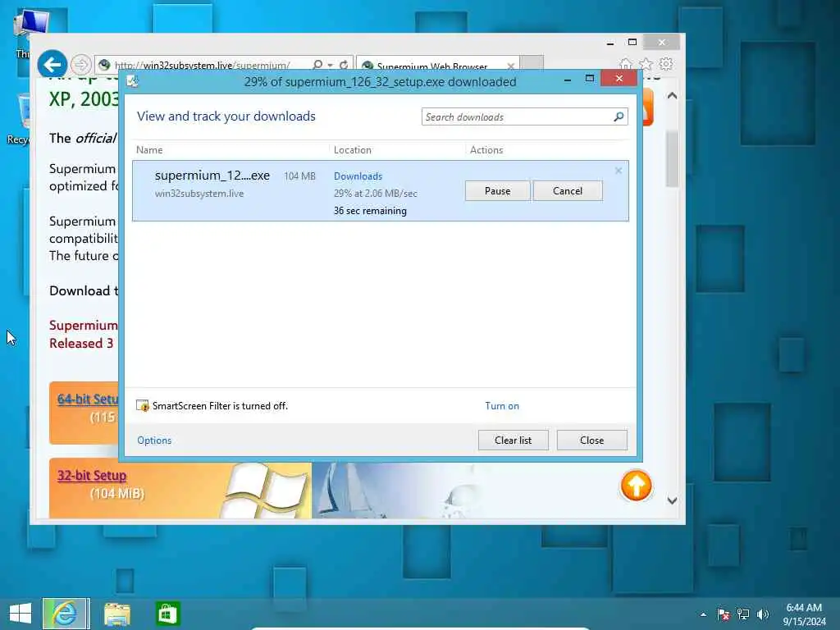Click Clear list in downloads dialog
The image size is (840, 630).
click(x=513, y=440)
